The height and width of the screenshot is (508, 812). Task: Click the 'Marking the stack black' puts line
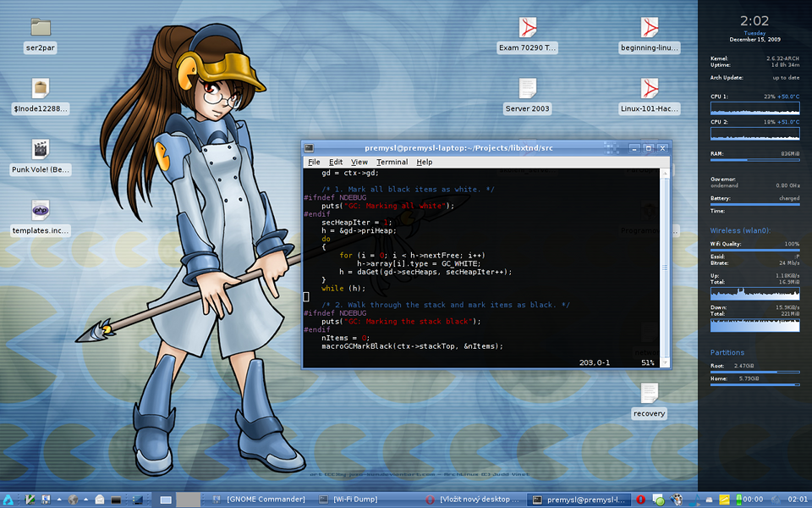[401, 322]
